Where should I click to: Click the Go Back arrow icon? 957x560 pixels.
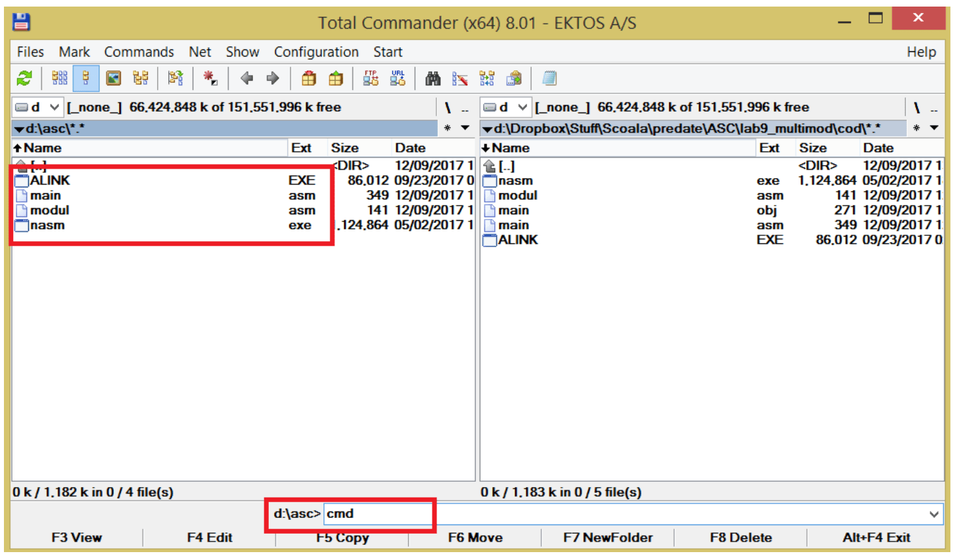point(247,79)
